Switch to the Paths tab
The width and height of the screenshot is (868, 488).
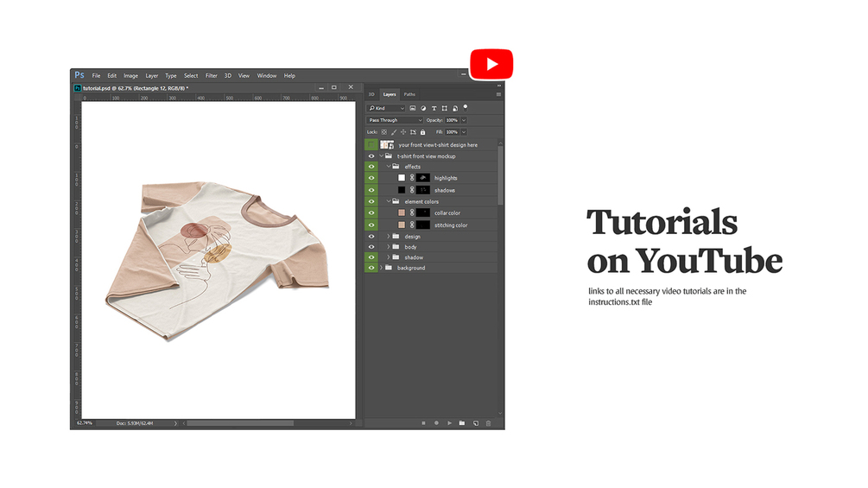[409, 95]
